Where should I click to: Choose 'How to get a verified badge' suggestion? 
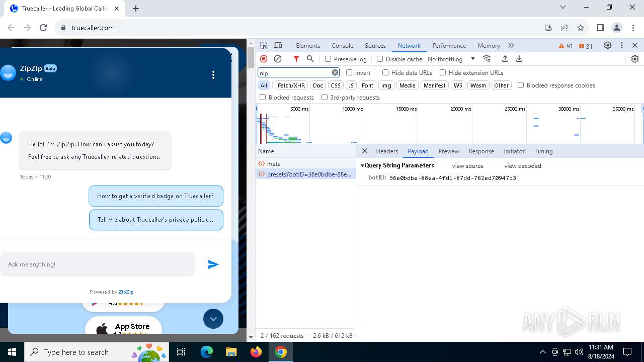tap(155, 196)
